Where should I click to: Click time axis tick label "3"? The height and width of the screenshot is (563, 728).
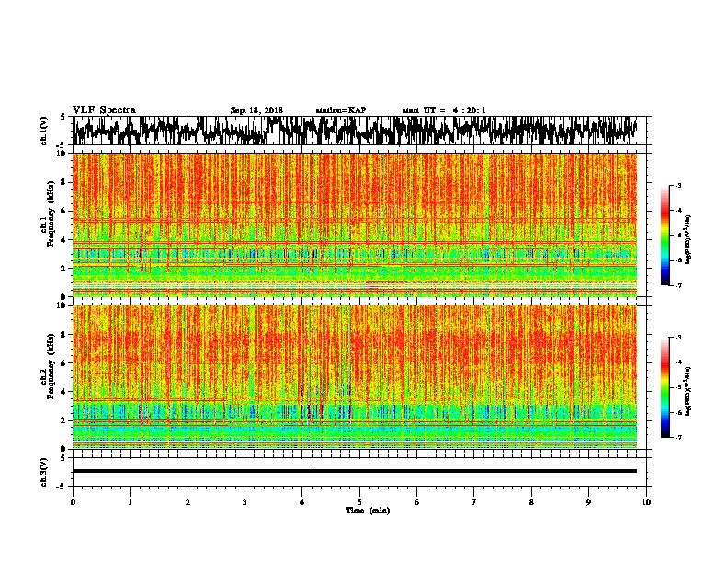tap(245, 502)
